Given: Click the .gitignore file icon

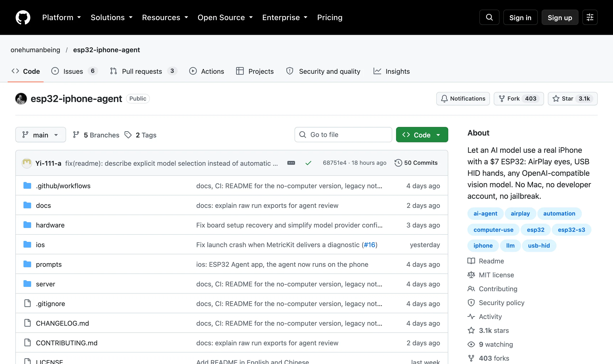Looking at the screenshot, I should (28, 303).
